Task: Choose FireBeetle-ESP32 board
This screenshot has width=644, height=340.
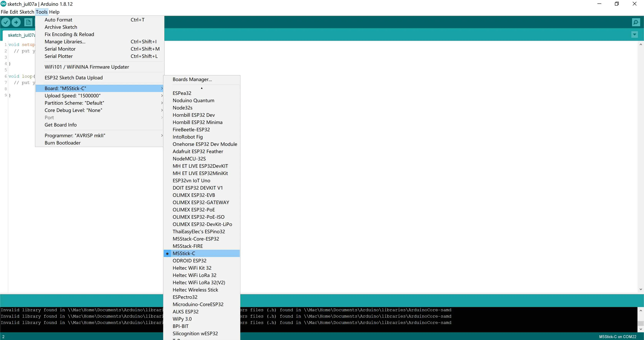Action: 201,129
